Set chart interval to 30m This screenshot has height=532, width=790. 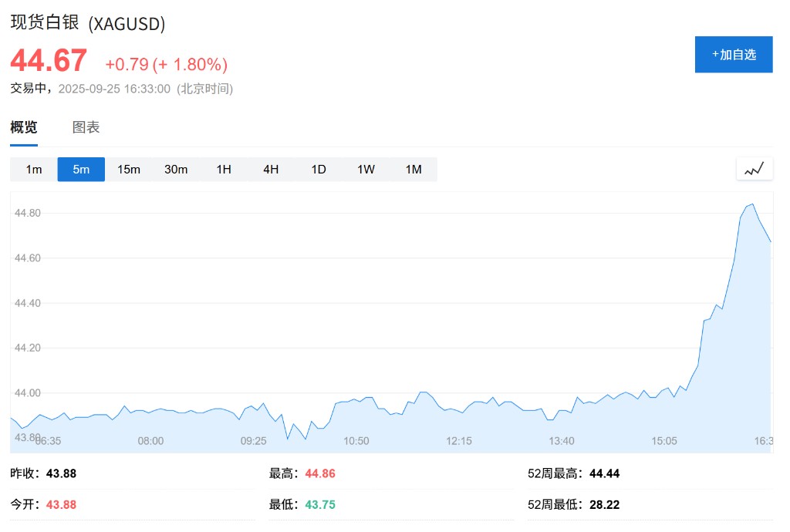pos(176,170)
